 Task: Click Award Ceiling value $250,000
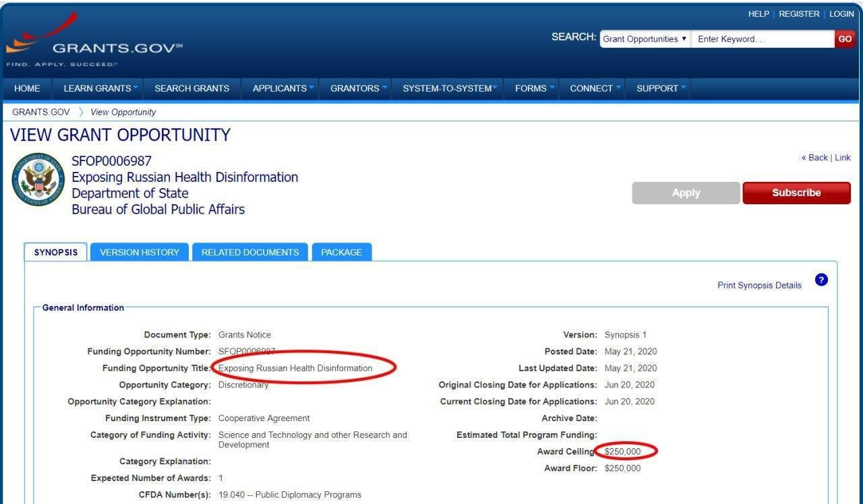[623, 452]
